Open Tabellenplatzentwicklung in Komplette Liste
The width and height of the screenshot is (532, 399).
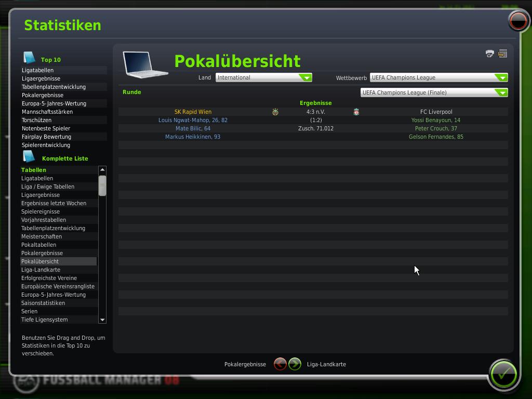53,228
